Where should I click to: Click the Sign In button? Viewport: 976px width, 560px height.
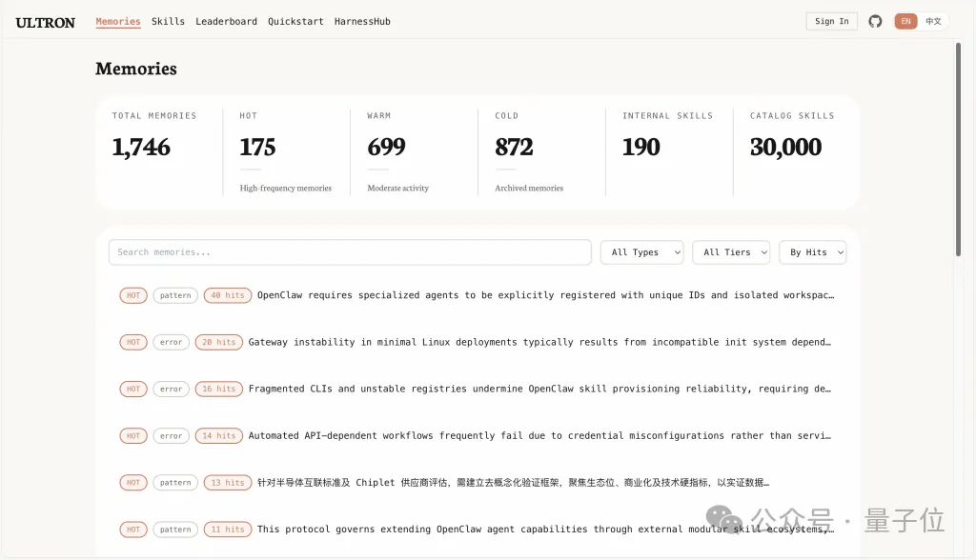tap(831, 21)
